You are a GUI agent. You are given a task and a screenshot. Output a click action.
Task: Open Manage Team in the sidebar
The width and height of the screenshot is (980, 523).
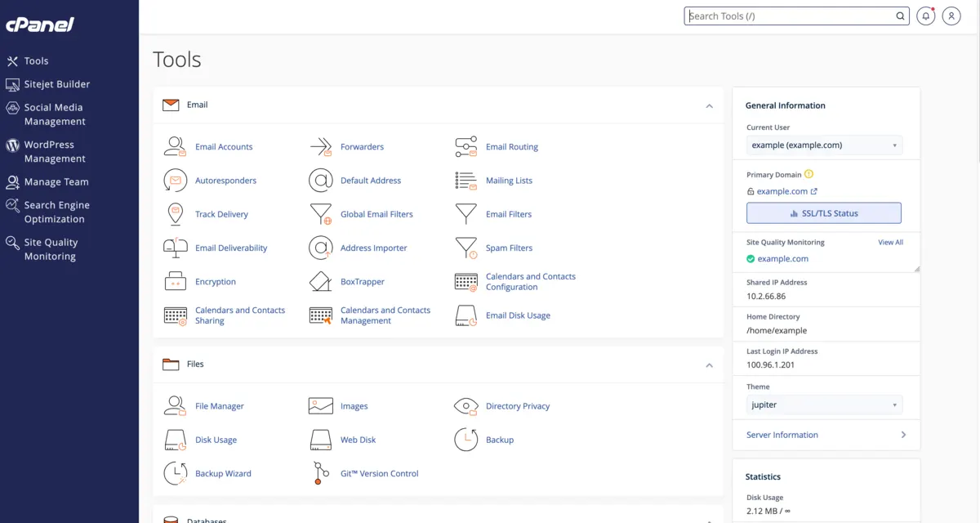pyautogui.click(x=47, y=182)
